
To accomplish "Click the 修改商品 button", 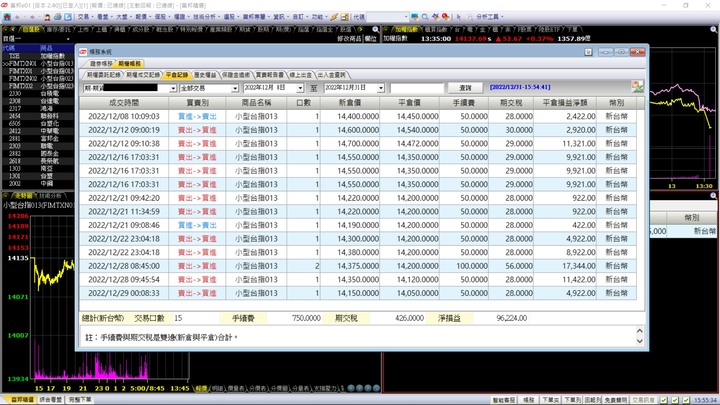I will coord(349,39).
